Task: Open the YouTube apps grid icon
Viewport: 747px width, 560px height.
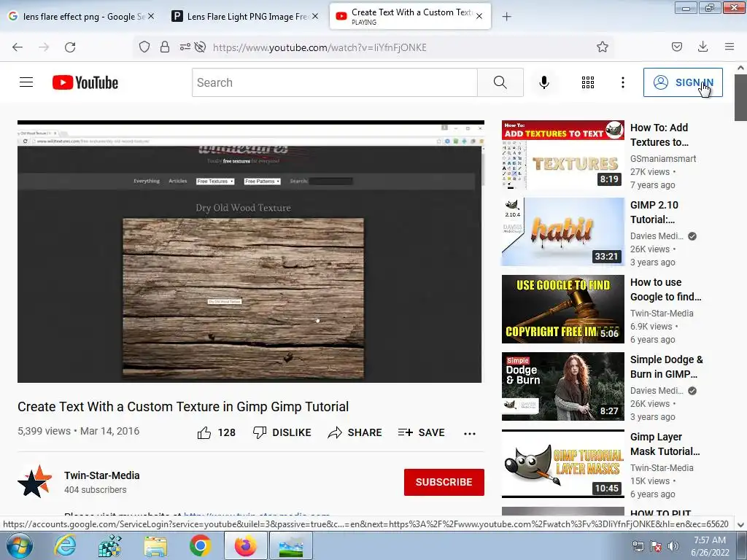Action: (x=588, y=82)
